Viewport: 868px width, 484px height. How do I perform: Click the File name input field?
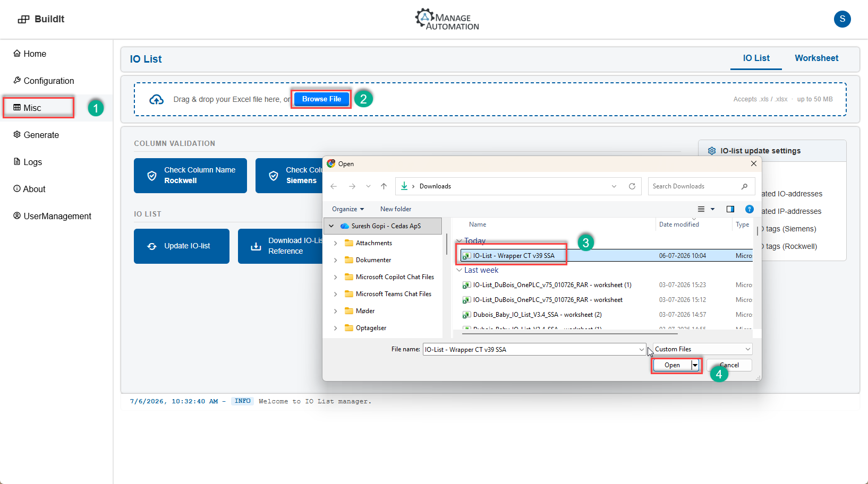[531, 350]
